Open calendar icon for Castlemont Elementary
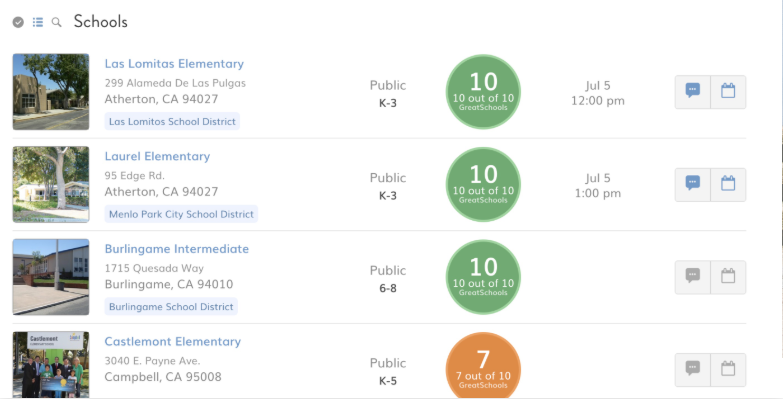783x399 pixels. [728, 370]
